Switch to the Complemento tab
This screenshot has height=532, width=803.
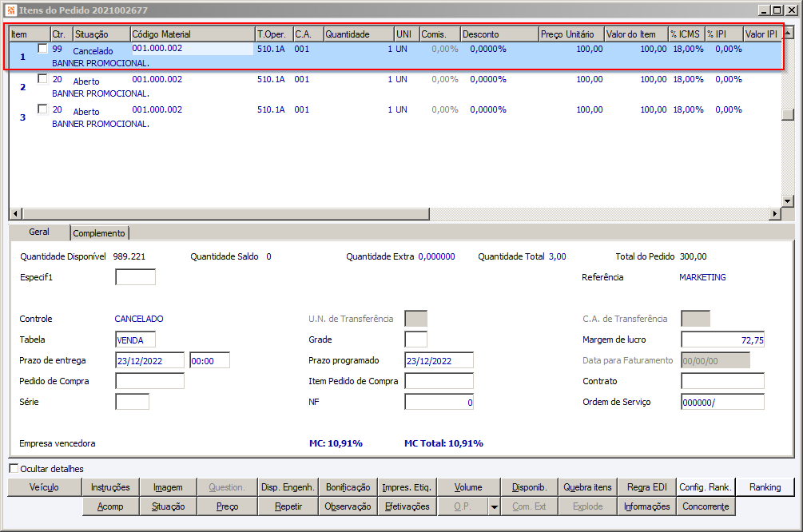(x=100, y=233)
